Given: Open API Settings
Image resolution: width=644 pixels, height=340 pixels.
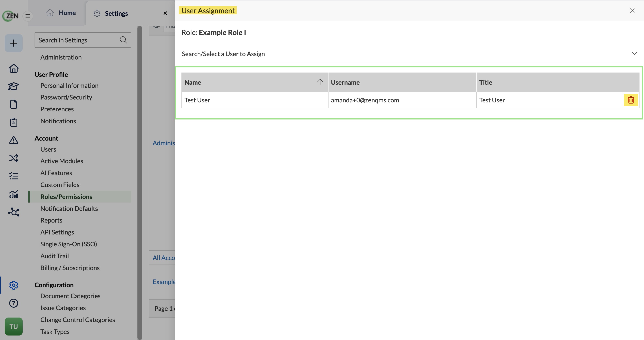Looking at the screenshot, I should coord(57,232).
